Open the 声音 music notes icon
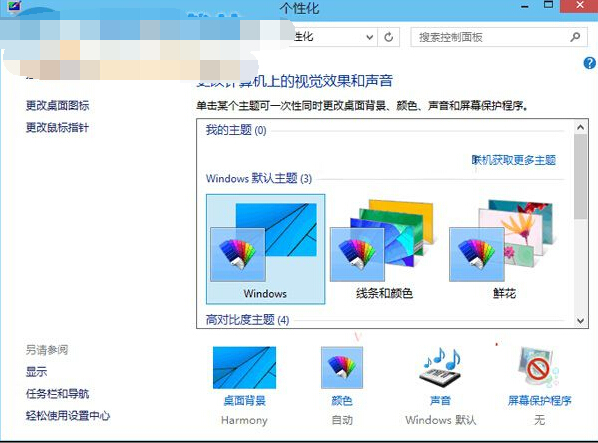The height and width of the screenshot is (443, 598). click(441, 368)
